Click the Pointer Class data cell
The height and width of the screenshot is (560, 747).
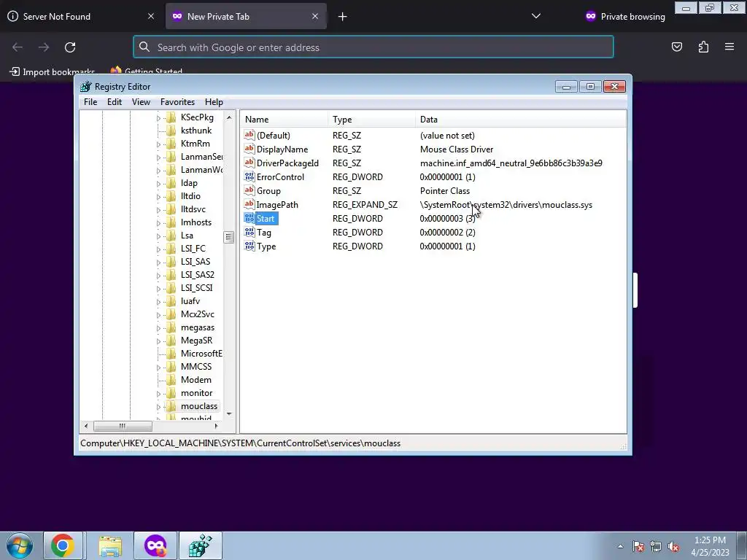click(444, 190)
